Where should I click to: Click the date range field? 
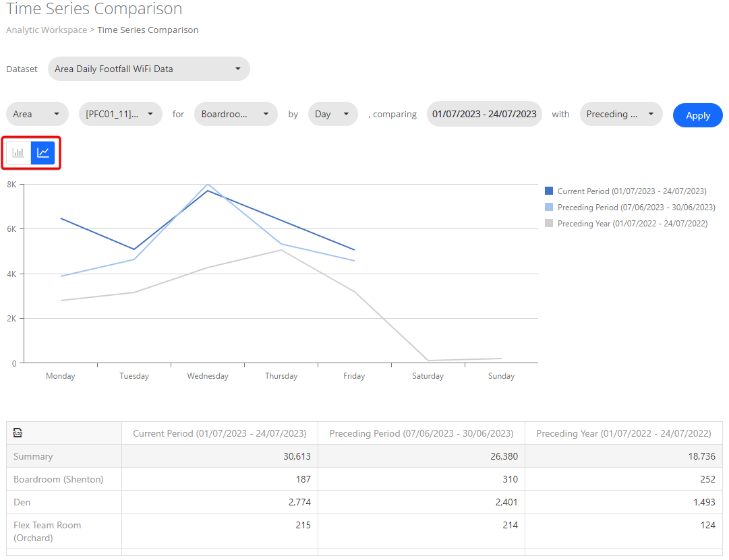tap(484, 114)
